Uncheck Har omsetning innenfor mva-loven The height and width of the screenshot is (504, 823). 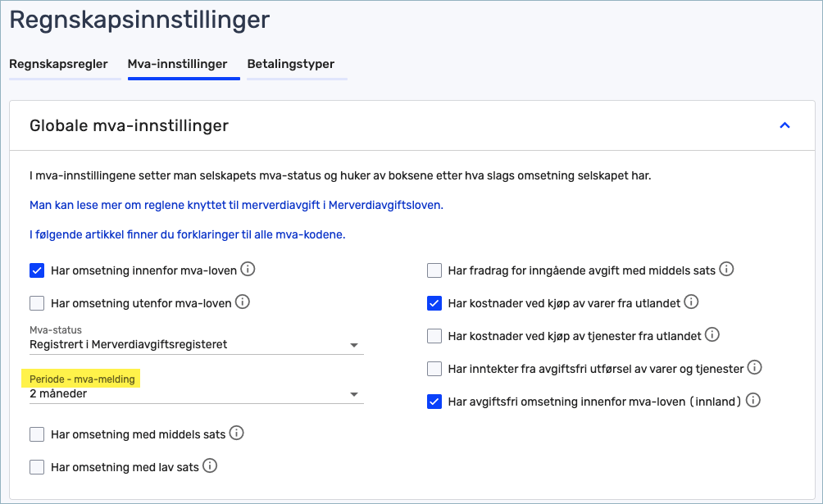click(x=37, y=271)
